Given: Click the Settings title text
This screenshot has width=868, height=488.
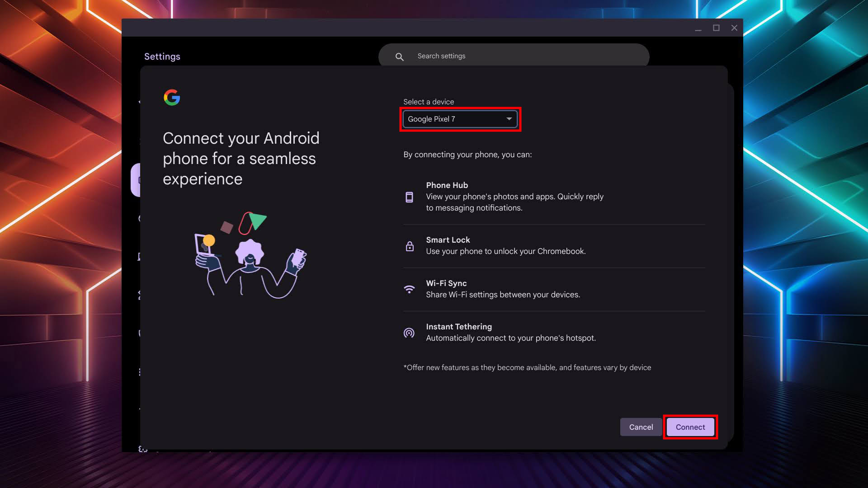Looking at the screenshot, I should (162, 56).
